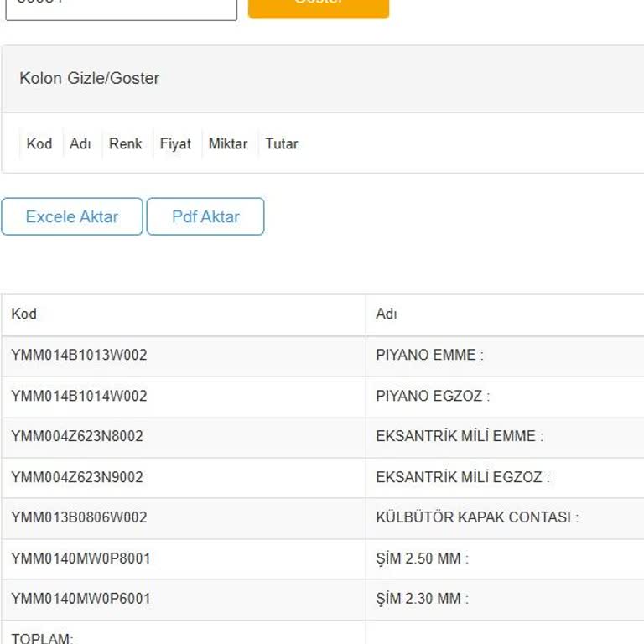Click the orange Göster button
Screen dimensions: 644x644
tap(319, 8)
